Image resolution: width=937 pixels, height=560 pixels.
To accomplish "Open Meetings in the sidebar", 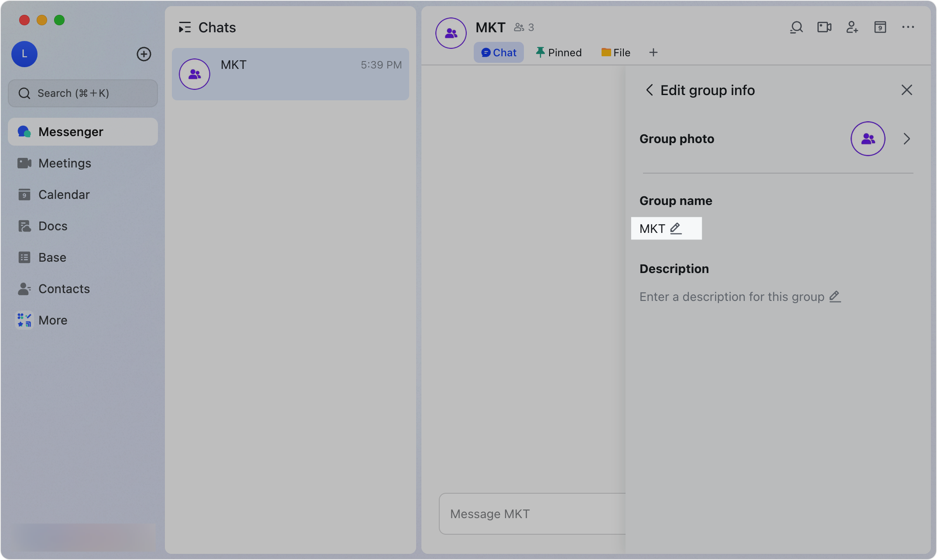I will pos(65,163).
